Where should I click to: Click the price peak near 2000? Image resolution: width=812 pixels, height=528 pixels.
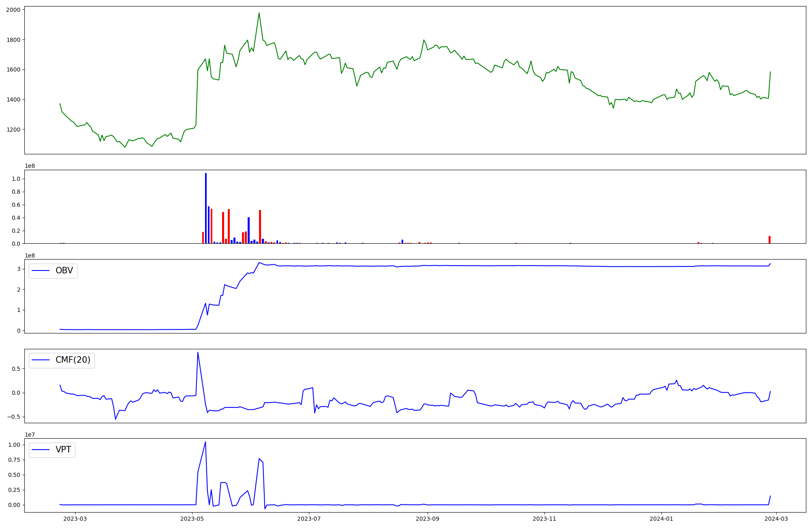pyautogui.click(x=259, y=13)
